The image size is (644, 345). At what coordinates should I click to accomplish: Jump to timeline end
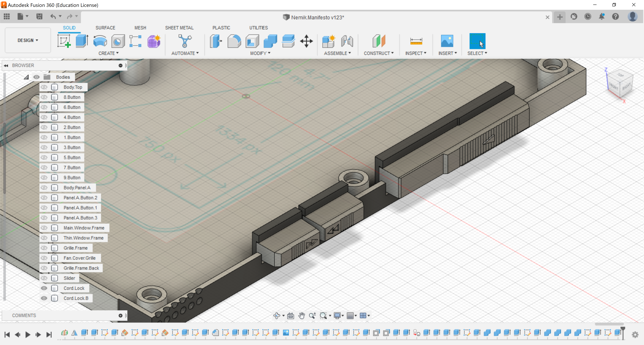click(49, 334)
